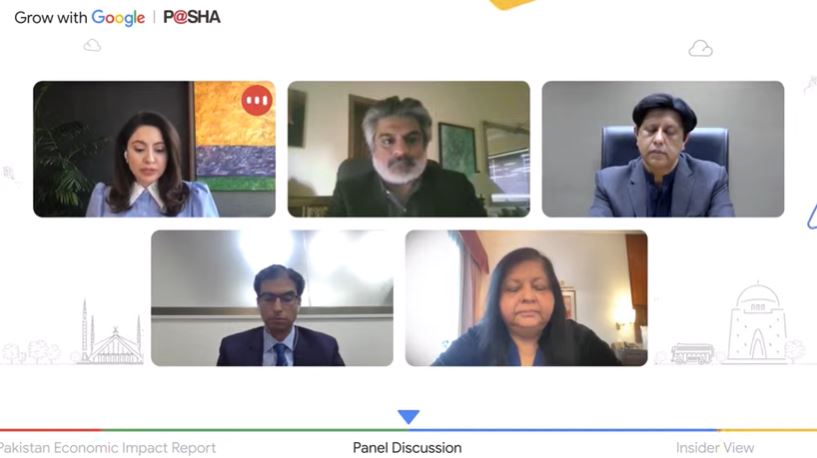Click the cloud icon near top right
Viewport: 817px width, 458px height.
click(x=700, y=48)
